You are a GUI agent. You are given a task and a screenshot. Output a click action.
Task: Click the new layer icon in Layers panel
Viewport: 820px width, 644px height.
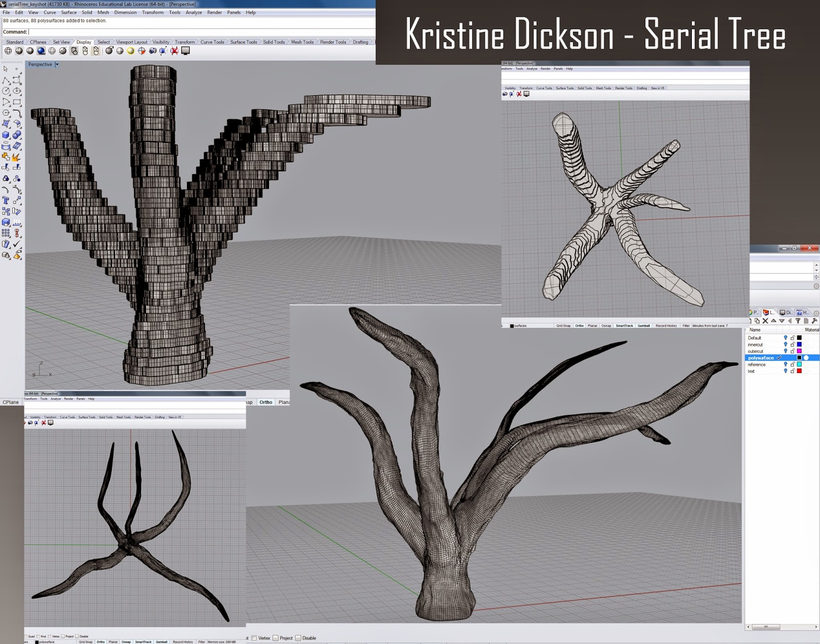click(750, 321)
